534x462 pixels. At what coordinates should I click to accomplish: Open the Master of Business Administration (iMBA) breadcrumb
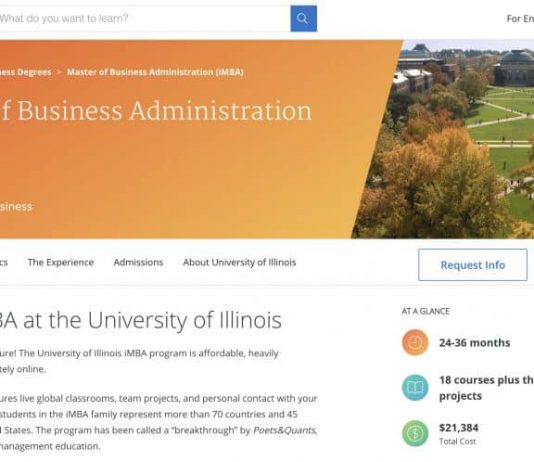(x=155, y=72)
